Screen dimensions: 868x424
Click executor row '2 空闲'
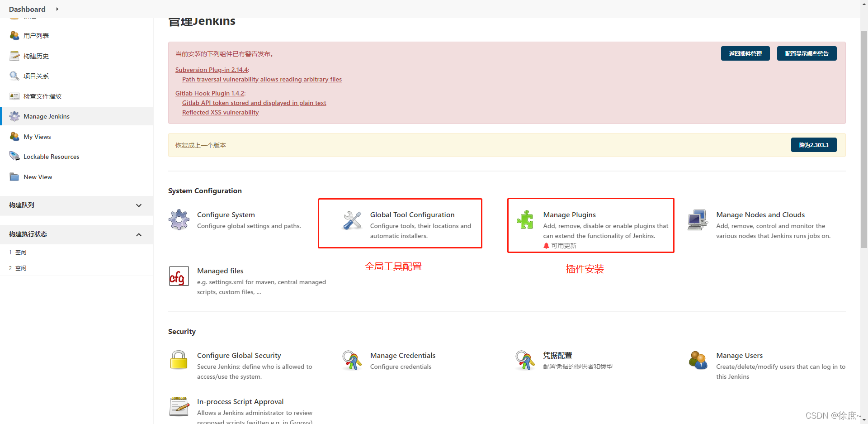(77, 268)
